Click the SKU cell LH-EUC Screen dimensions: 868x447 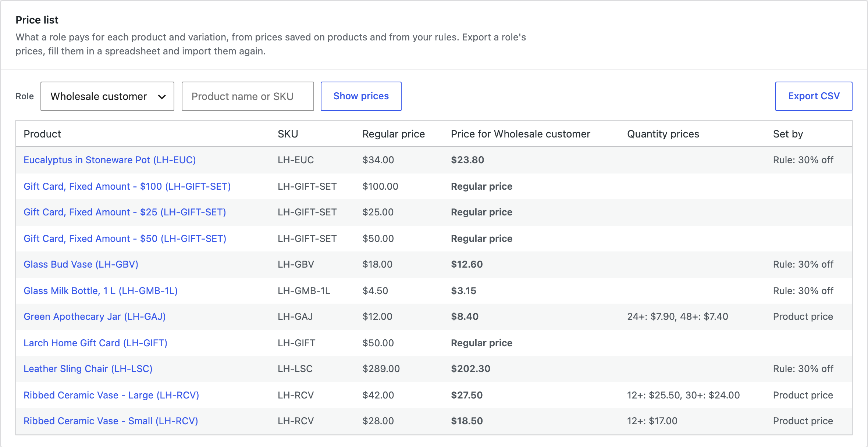coord(296,160)
